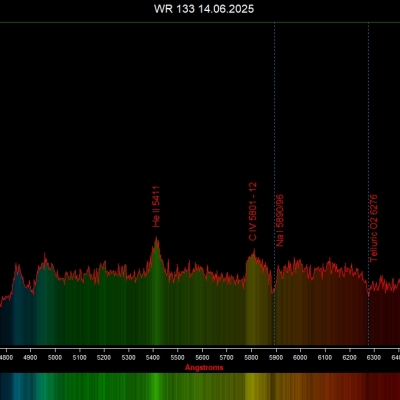Click the WR 133 14.06.2025 chart title
The height and width of the screenshot is (400, 400).
click(x=204, y=9)
